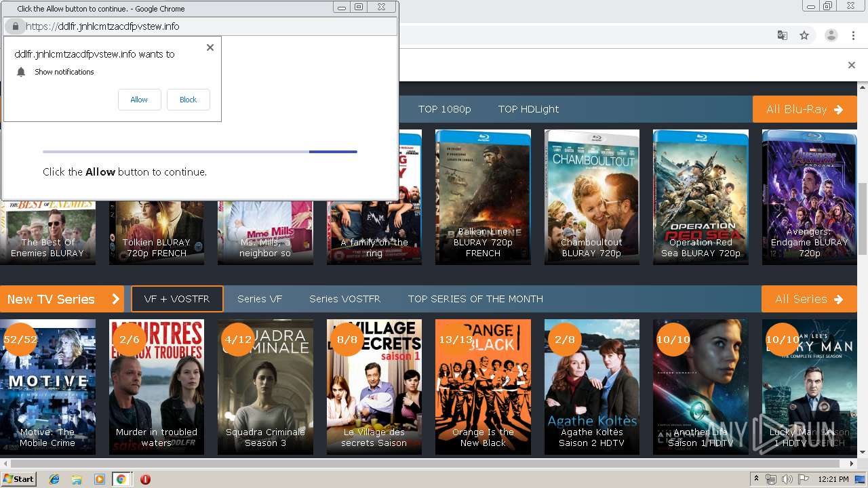Image resolution: width=868 pixels, height=488 pixels.
Task: Click the Allow notifications button
Action: pos(139,100)
